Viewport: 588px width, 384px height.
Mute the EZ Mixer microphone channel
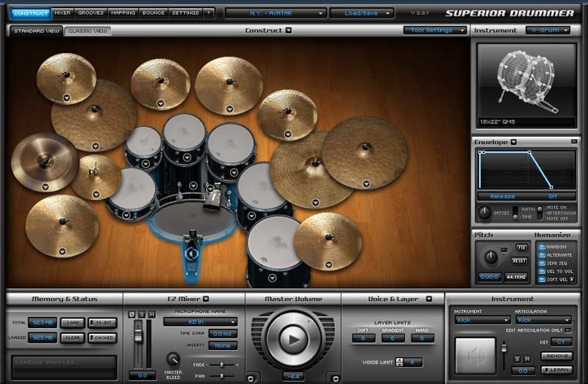[152, 315]
